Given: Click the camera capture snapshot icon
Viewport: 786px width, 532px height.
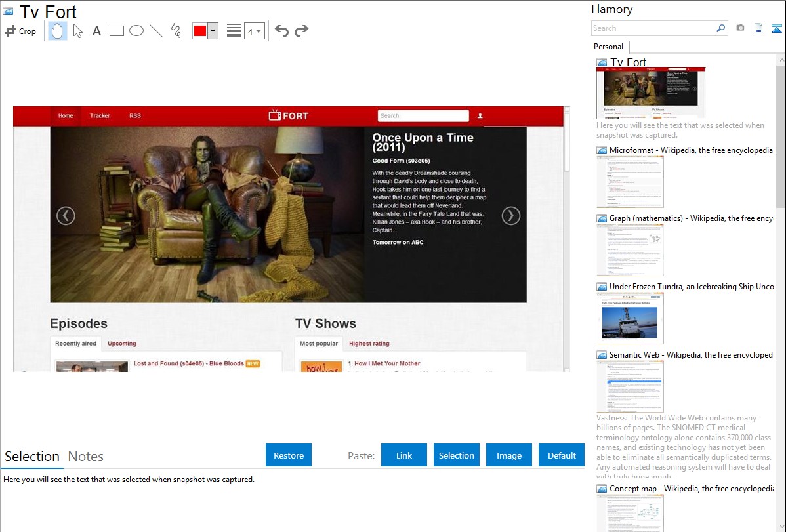Looking at the screenshot, I should pos(740,28).
